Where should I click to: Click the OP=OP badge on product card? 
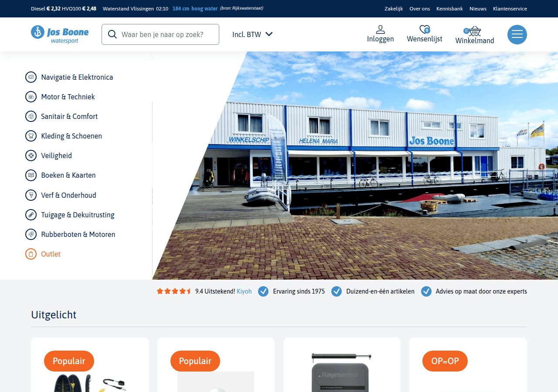[x=445, y=361]
